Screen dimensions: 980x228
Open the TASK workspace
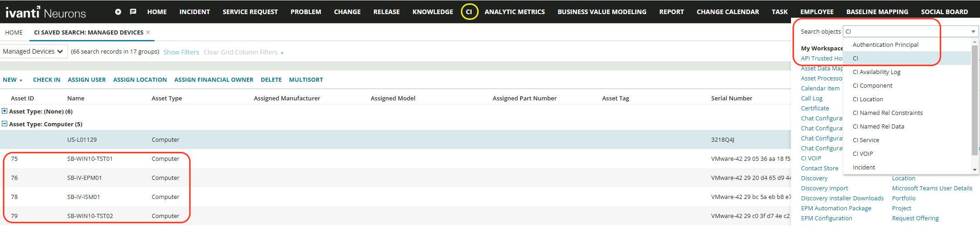[x=780, y=12]
